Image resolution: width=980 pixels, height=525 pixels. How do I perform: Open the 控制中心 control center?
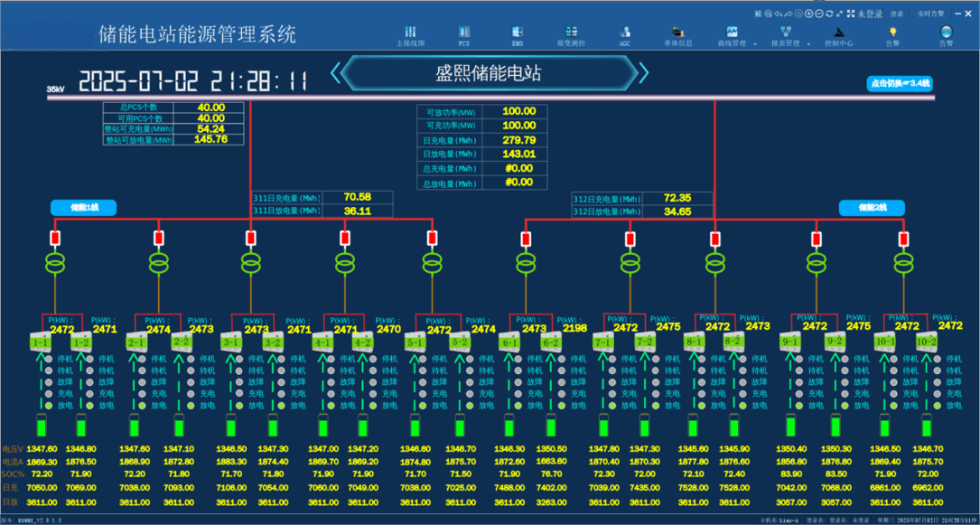point(838,35)
